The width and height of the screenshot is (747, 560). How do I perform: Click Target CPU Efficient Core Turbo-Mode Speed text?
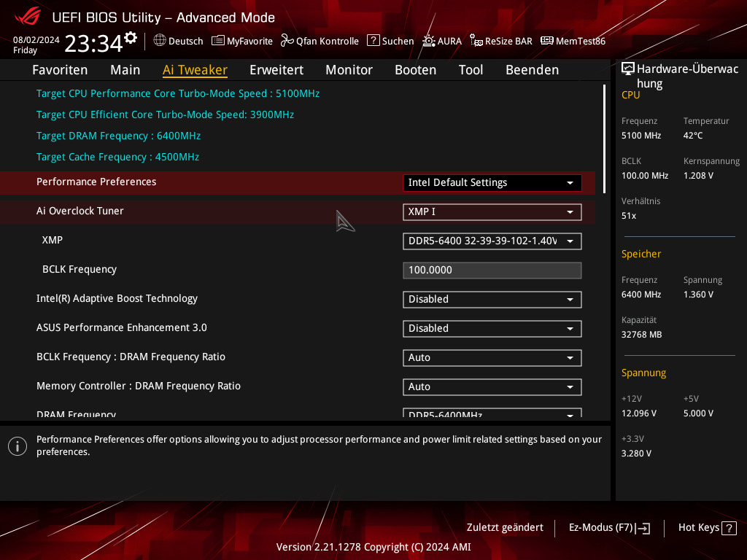166,114
